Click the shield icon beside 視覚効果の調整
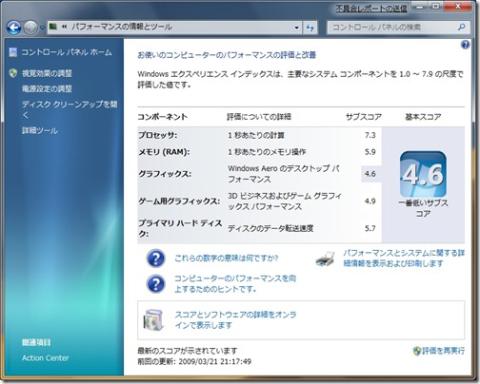480x384 pixels. click(x=13, y=73)
